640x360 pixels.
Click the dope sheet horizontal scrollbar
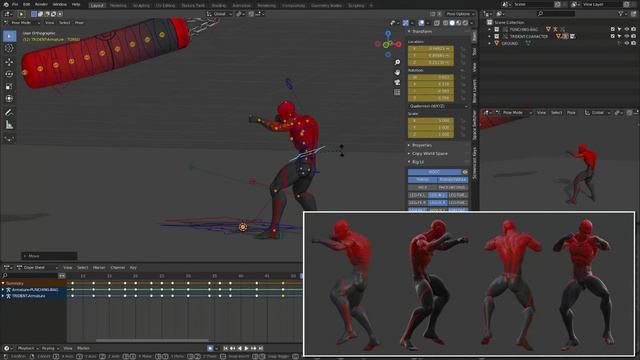(x=152, y=340)
